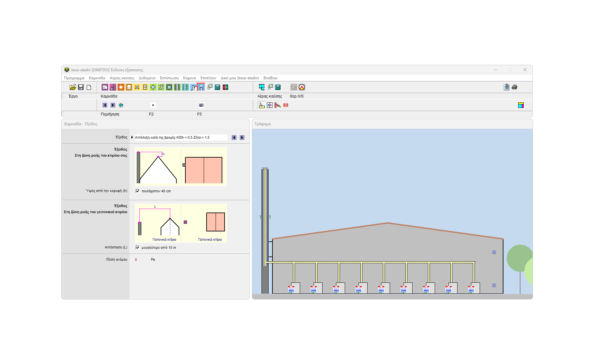Open the Πρόγραμμα menu

pos(74,78)
